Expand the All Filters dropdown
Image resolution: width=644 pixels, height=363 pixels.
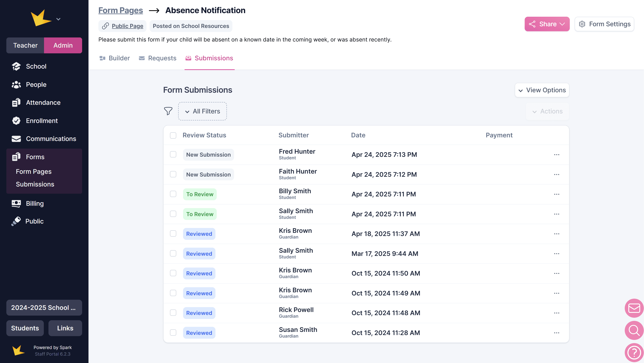tap(202, 111)
